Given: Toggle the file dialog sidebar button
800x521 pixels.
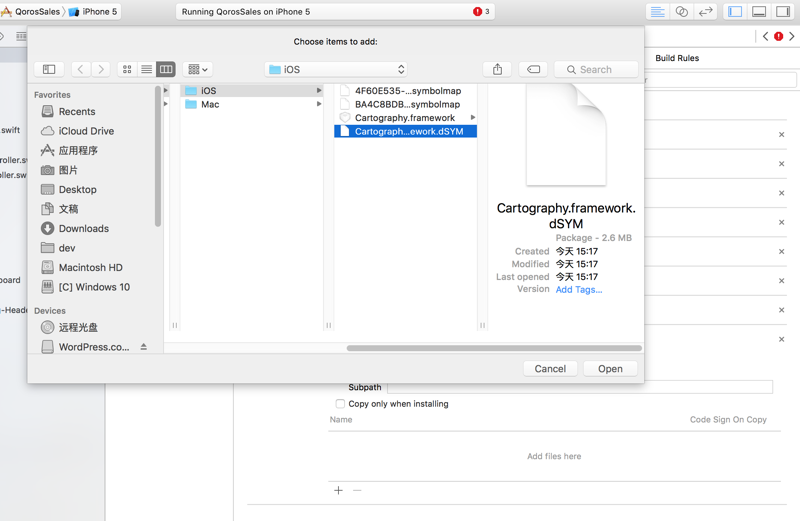Looking at the screenshot, I should click(49, 69).
